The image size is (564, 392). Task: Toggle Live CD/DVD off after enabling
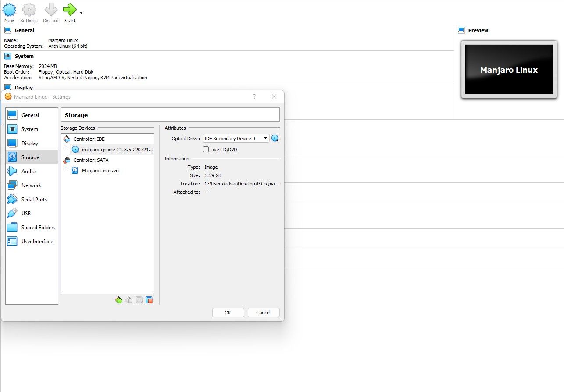tap(206, 149)
